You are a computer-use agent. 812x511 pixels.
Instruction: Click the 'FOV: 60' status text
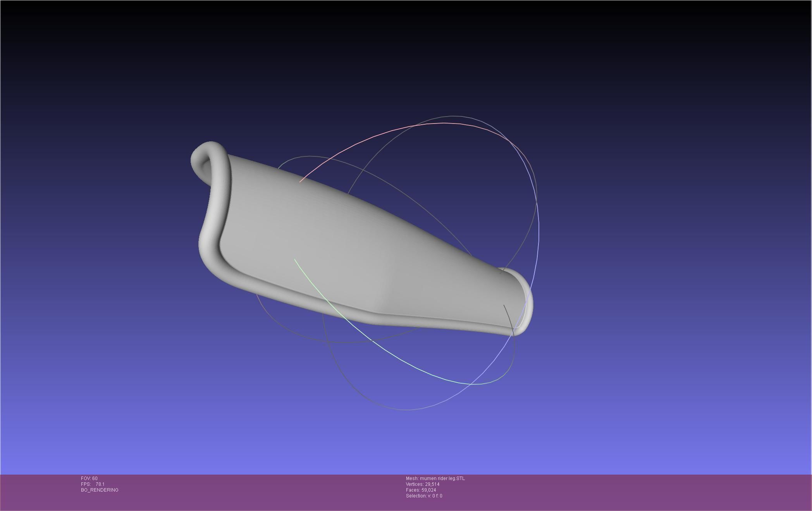89,478
